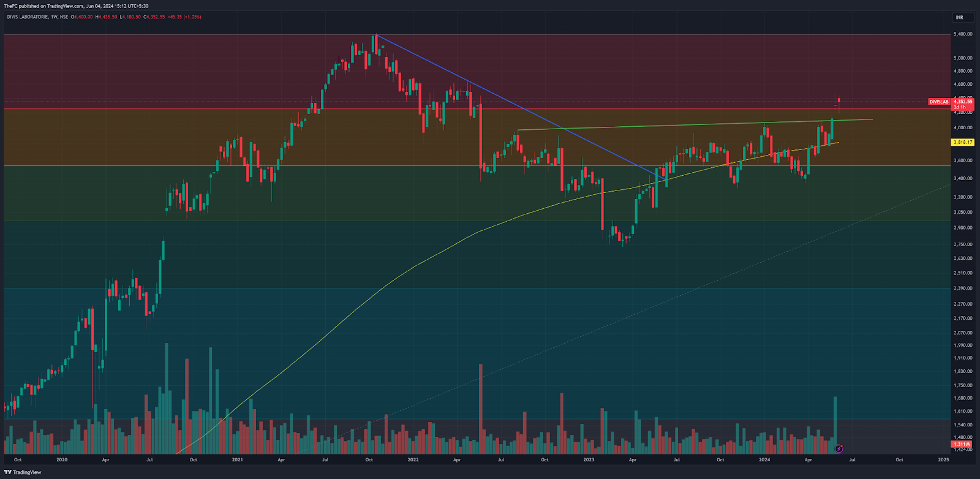Click the 2021 label on time axis
This screenshot has width=980, height=479.
click(x=237, y=459)
